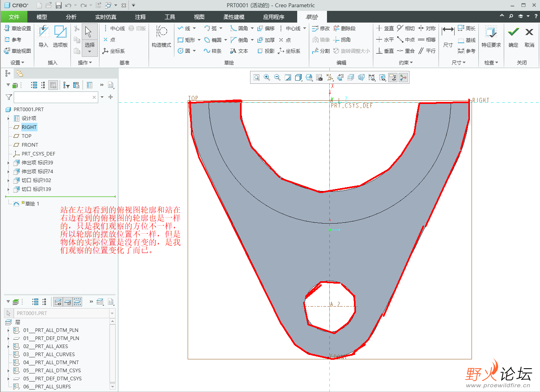Toggle the tree columns display button
The image size is (540, 392).
click(53, 85)
